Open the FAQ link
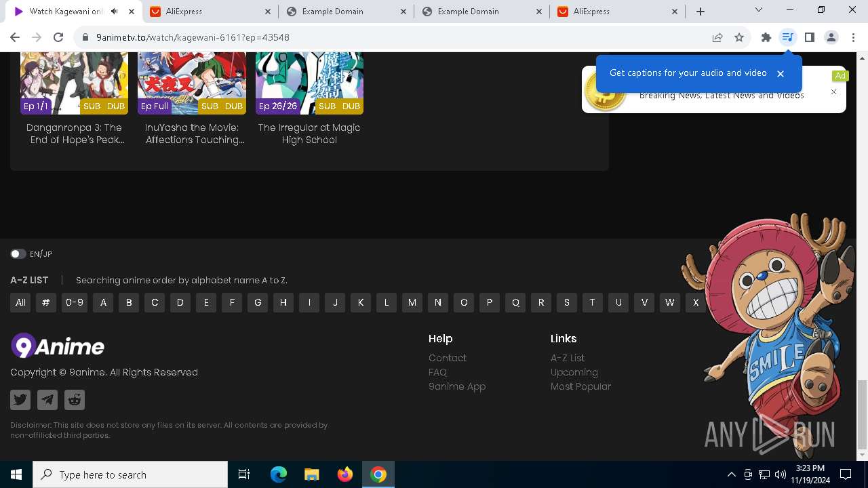 click(437, 372)
